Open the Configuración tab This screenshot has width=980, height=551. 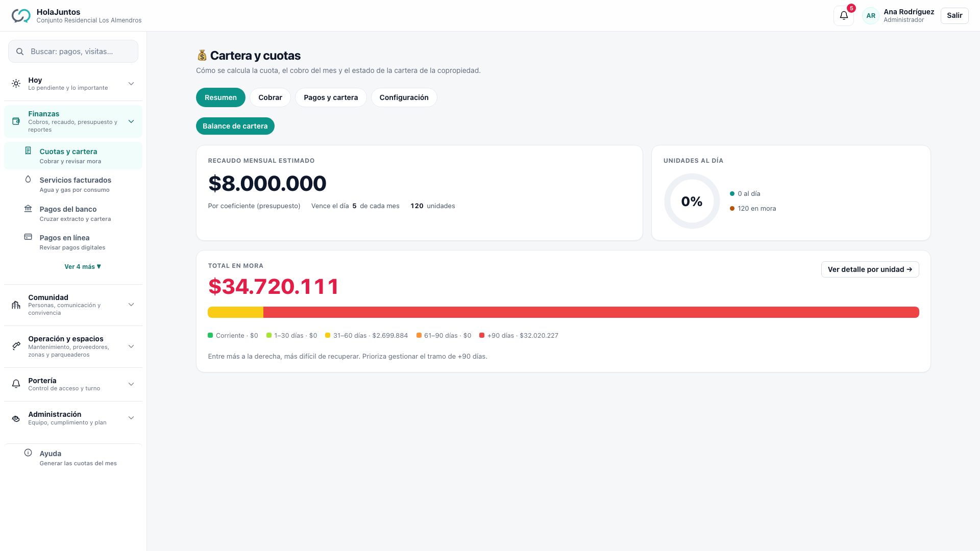[x=404, y=97]
